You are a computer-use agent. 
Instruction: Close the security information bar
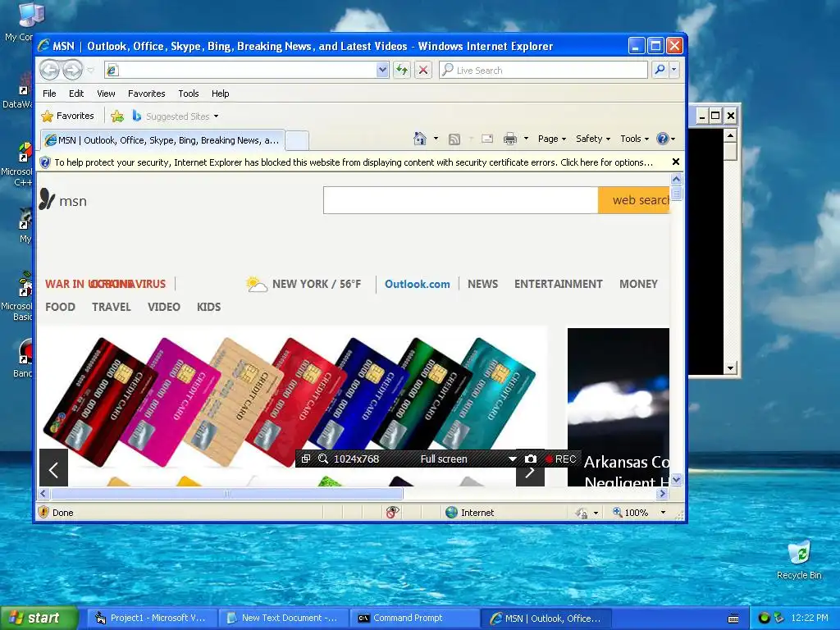[x=676, y=162]
